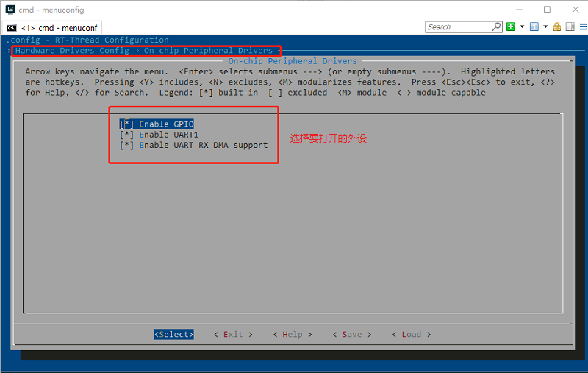Image resolution: width=588 pixels, height=373 pixels.
Task: Click the Cmder window icon in title bar
Action: pyautogui.click(x=9, y=10)
